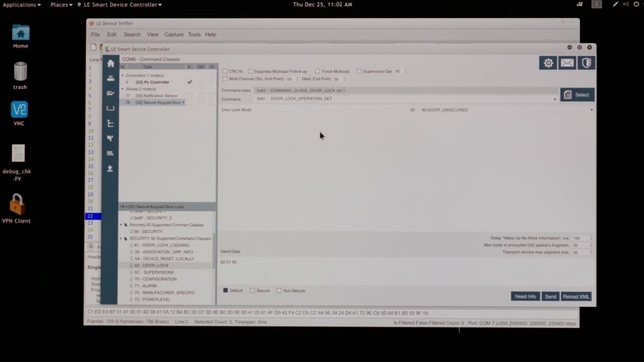Select the Secure option checkbox
Viewport: 644px width, 362px height.
pos(253,290)
